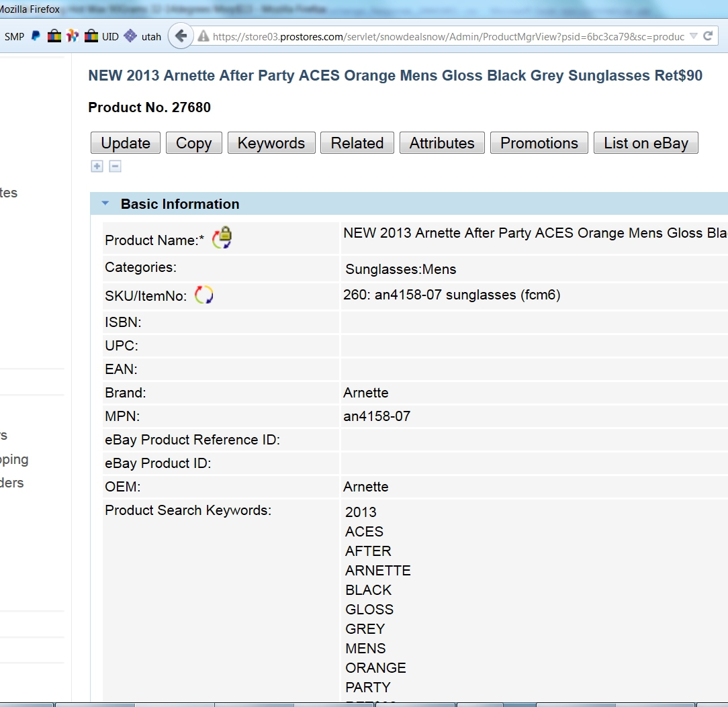Click the Categories: label
Image resolution: width=728 pixels, height=707 pixels.
pyautogui.click(x=140, y=267)
